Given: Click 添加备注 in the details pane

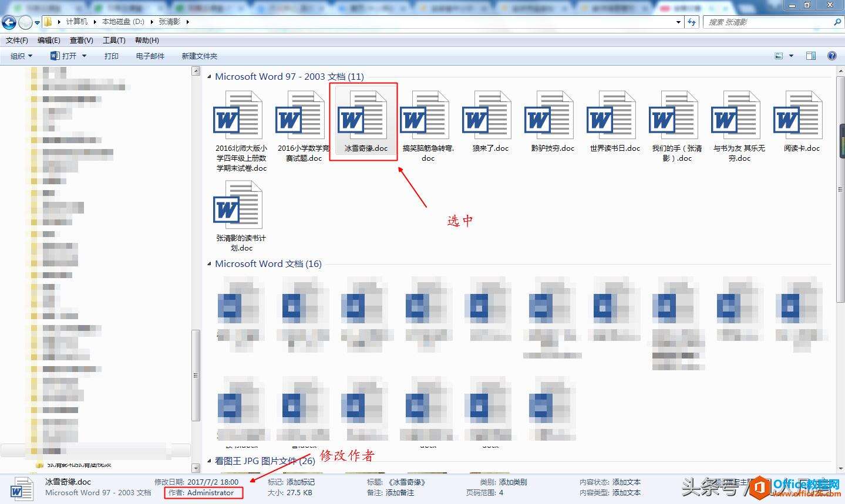Looking at the screenshot, I should pos(399,493).
